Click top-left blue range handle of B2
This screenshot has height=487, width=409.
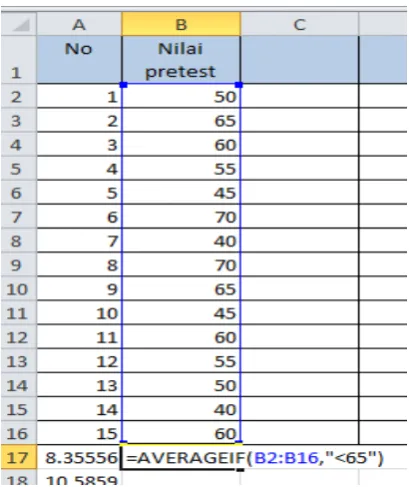click(124, 85)
